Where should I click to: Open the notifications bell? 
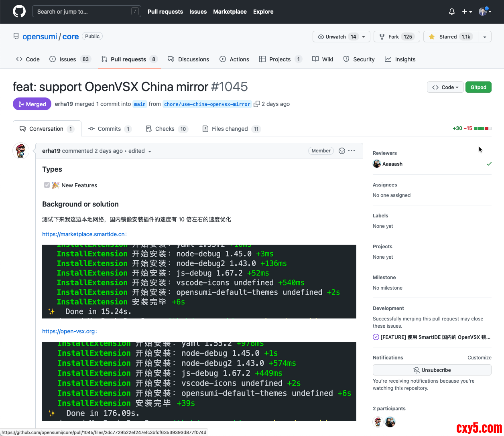click(x=452, y=12)
